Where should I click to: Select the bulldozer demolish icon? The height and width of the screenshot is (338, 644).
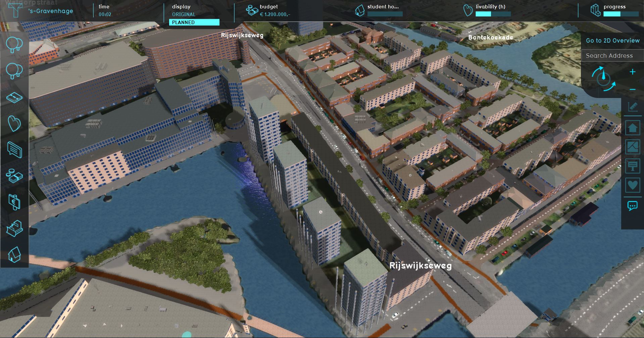coord(14,228)
